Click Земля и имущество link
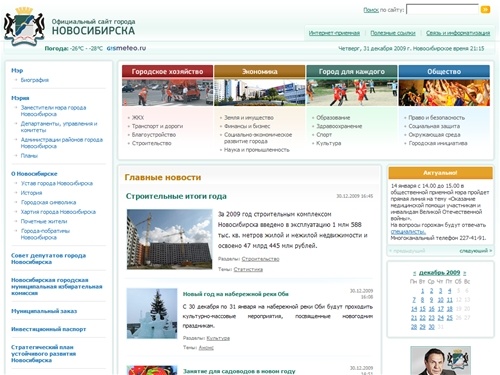This screenshot has width=500, height=375. coord(249,118)
